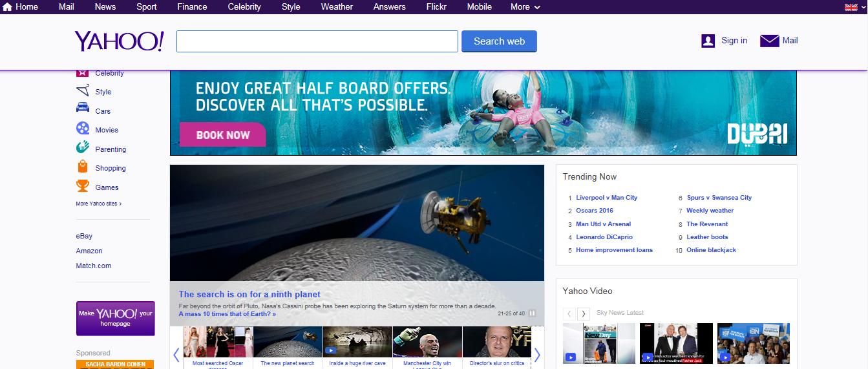
Task: Click Make Yahoo your homepage button
Action: pyautogui.click(x=116, y=318)
